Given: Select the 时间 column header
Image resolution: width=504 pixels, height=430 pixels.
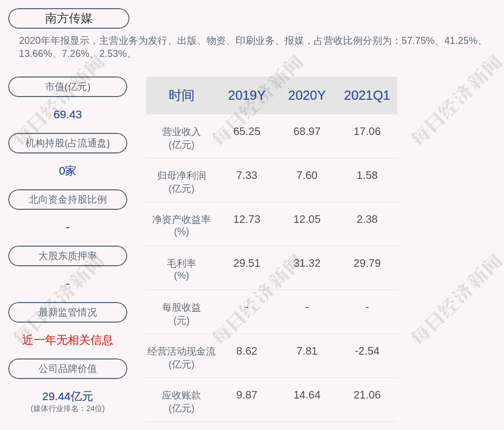Looking at the screenshot, I should click(181, 95).
